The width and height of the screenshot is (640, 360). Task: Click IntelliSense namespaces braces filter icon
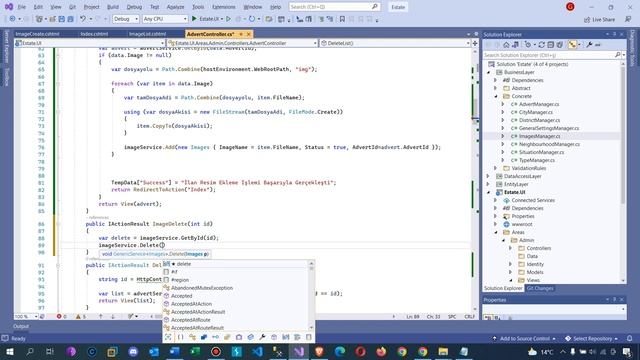tap(180, 337)
